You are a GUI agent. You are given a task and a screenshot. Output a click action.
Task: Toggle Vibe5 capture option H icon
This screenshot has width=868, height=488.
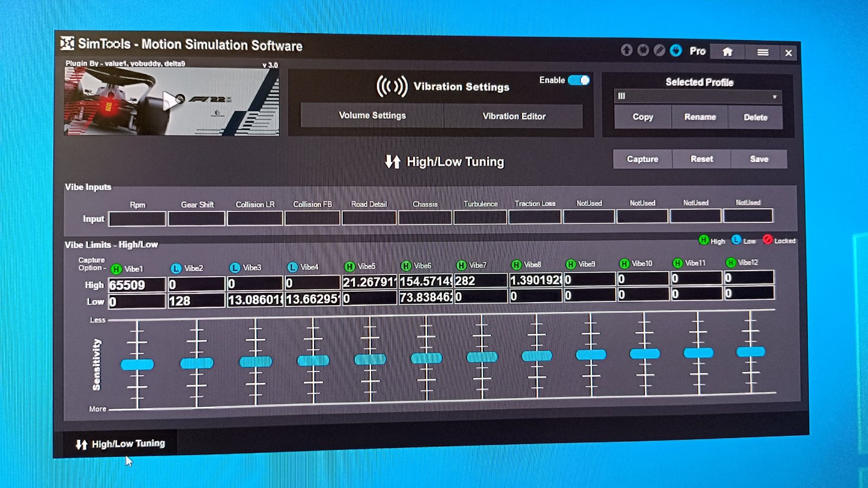tap(349, 267)
